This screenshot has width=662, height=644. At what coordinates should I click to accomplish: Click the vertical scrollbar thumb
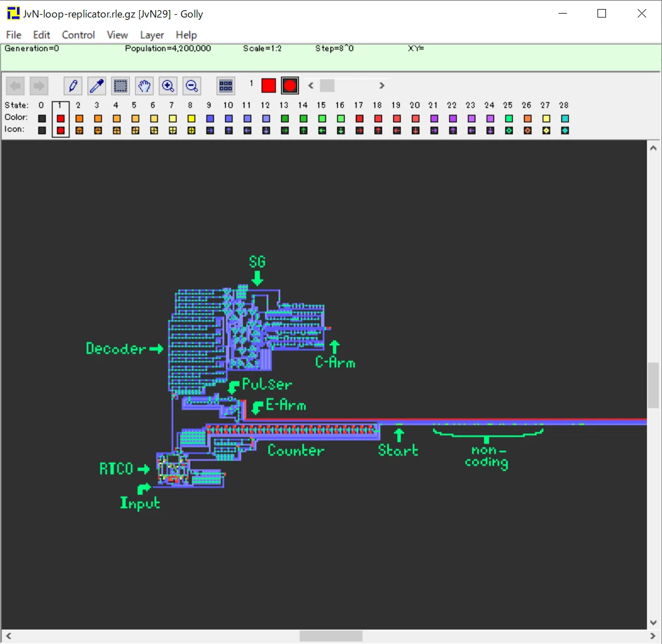coord(654,385)
